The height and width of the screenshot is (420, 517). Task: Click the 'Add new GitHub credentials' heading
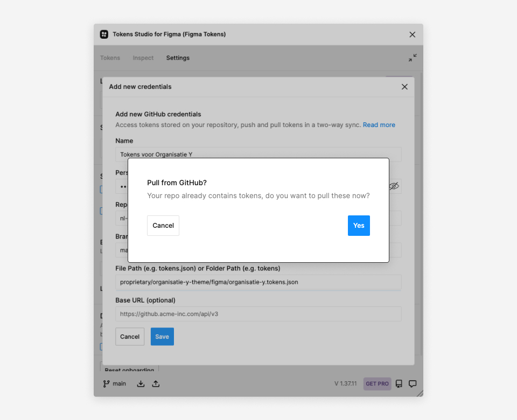point(158,114)
